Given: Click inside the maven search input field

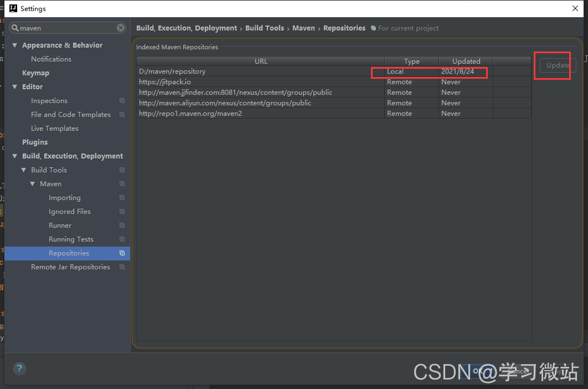Looking at the screenshot, I should [x=68, y=28].
